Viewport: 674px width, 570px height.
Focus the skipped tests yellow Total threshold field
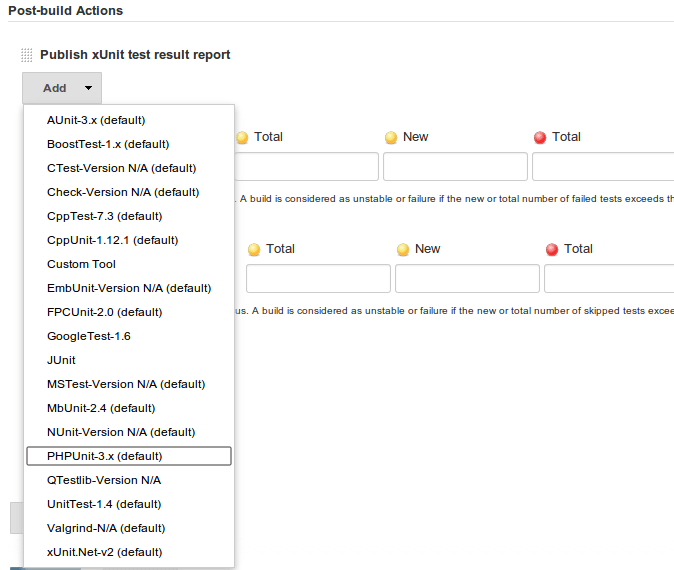319,279
